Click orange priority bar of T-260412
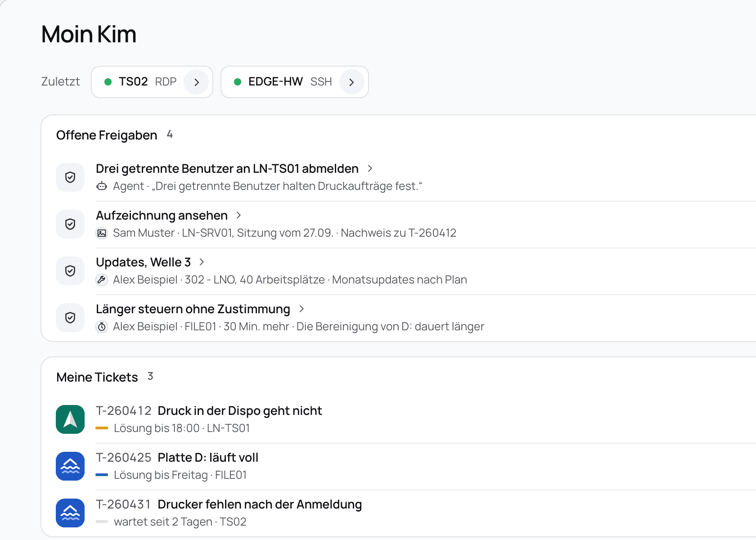756x540 pixels. coord(102,428)
